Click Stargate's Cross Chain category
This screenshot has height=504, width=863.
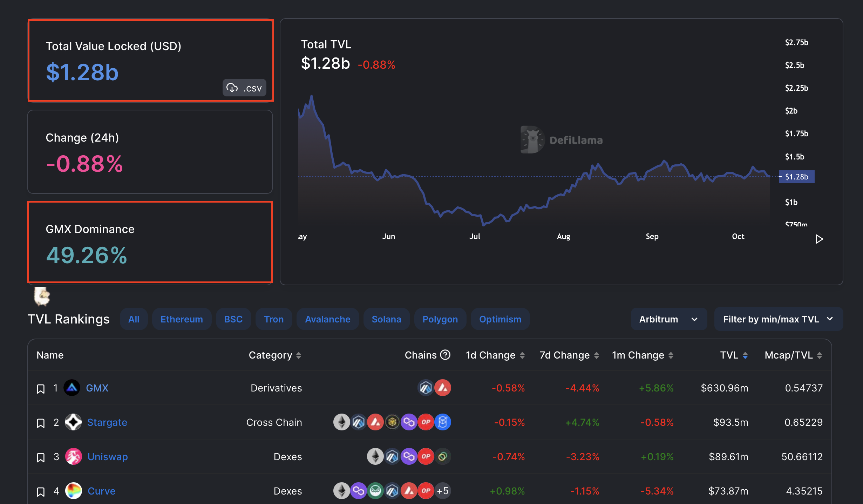tap(274, 422)
